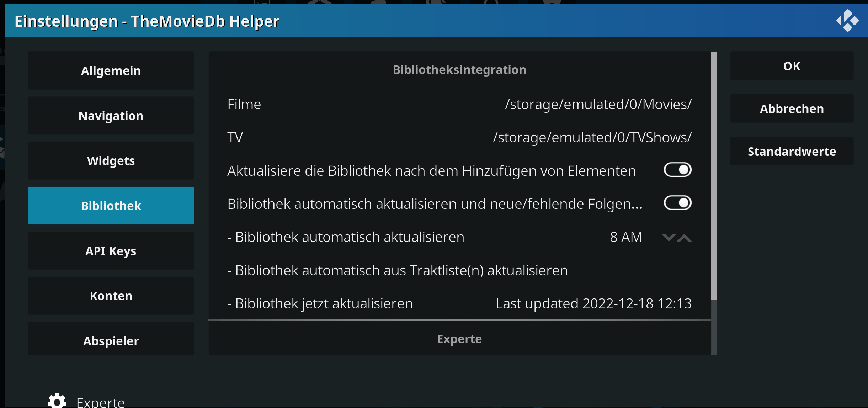Increase auto-update time with the up arrow

[685, 237]
